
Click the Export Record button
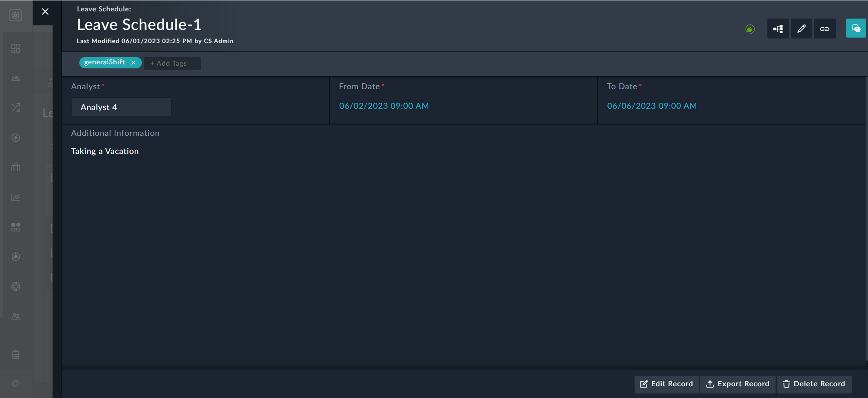(738, 384)
